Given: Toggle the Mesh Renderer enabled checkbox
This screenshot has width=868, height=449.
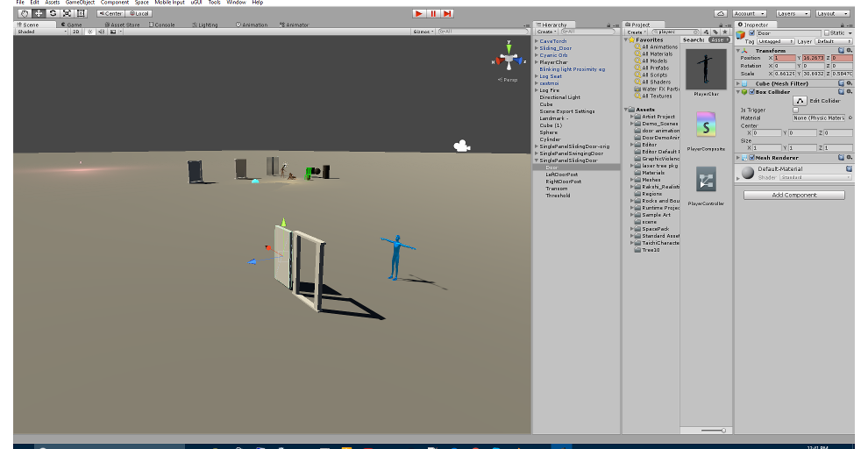Looking at the screenshot, I should point(751,158).
